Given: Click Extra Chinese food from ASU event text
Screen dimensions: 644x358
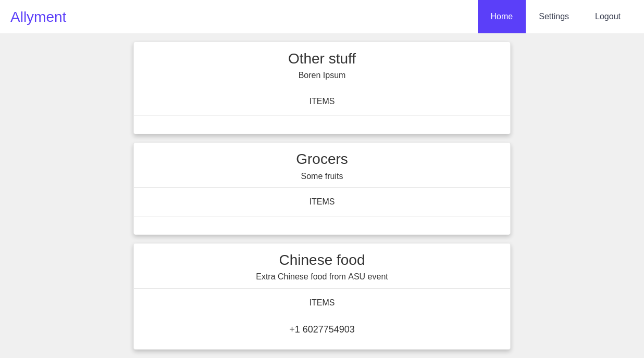Looking at the screenshot, I should [322, 277].
